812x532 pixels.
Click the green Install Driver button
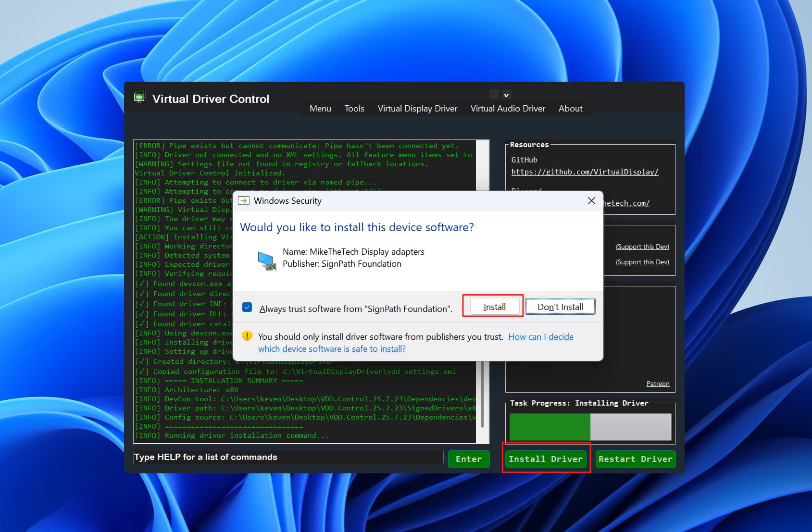(x=545, y=459)
